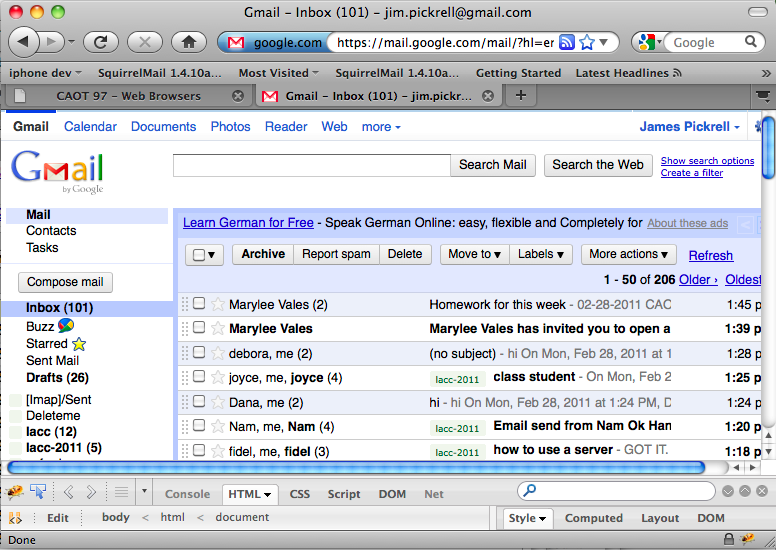Open a new tab with plus button

point(521,95)
